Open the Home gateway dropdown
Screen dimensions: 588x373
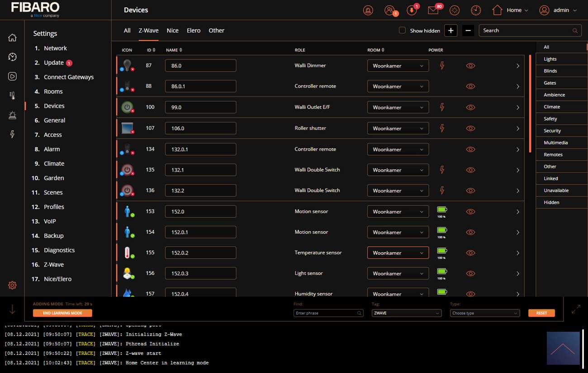click(510, 10)
